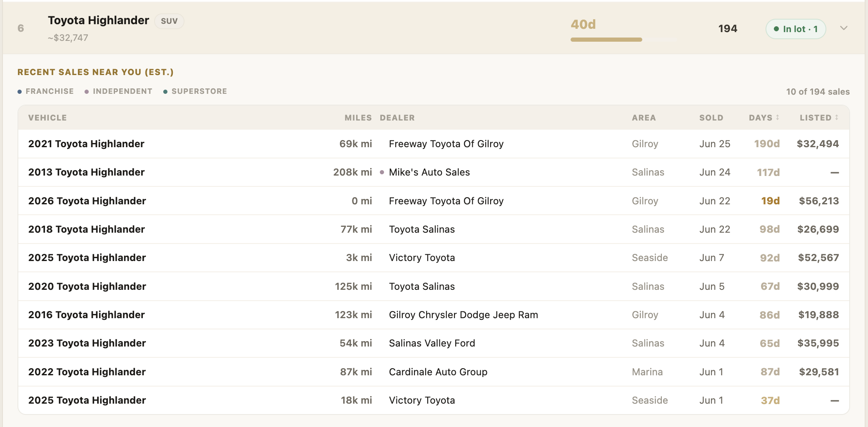
Task: Click the $35,995 listed price
Action: 818,343
